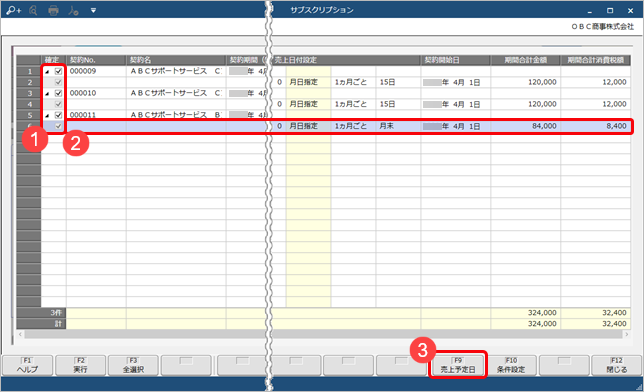The height and width of the screenshot is (392, 644).
Task: Click 1ヵ月ごと cell in row 2
Action: [353, 82]
